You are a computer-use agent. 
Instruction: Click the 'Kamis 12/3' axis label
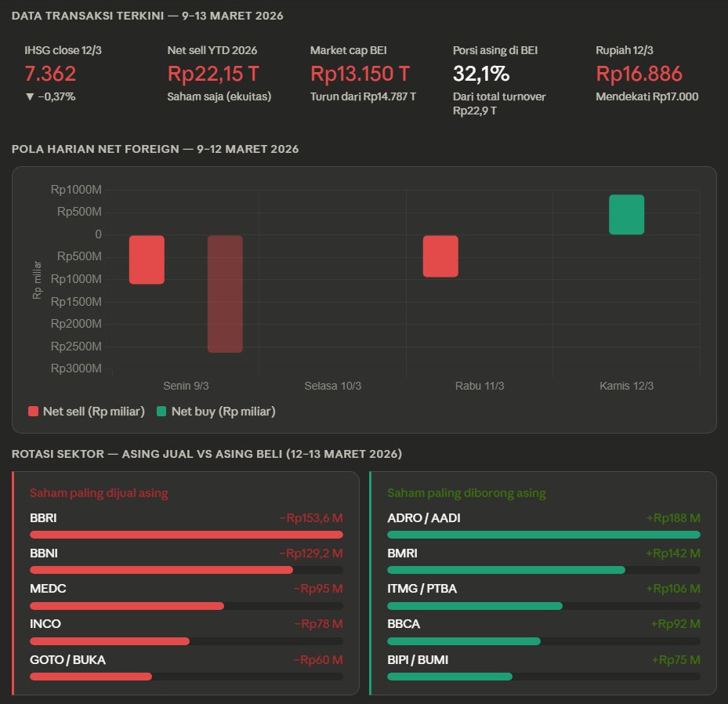coord(627,386)
